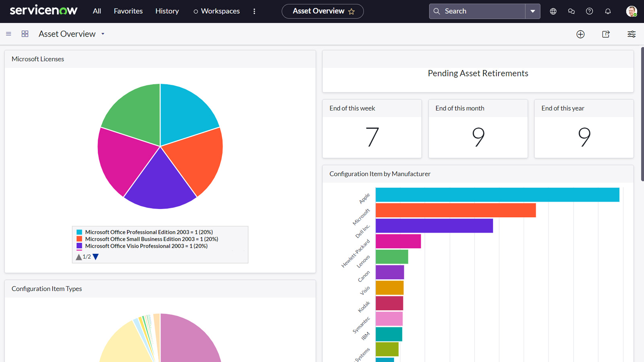Select legend entry Microsoft Office Small Business Edition 2003

coord(151,239)
